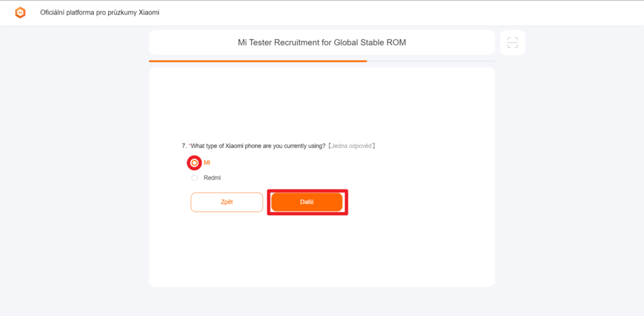Click the Xiaomi phone type question text
Viewport: 644px width, 316px height.
point(258,146)
